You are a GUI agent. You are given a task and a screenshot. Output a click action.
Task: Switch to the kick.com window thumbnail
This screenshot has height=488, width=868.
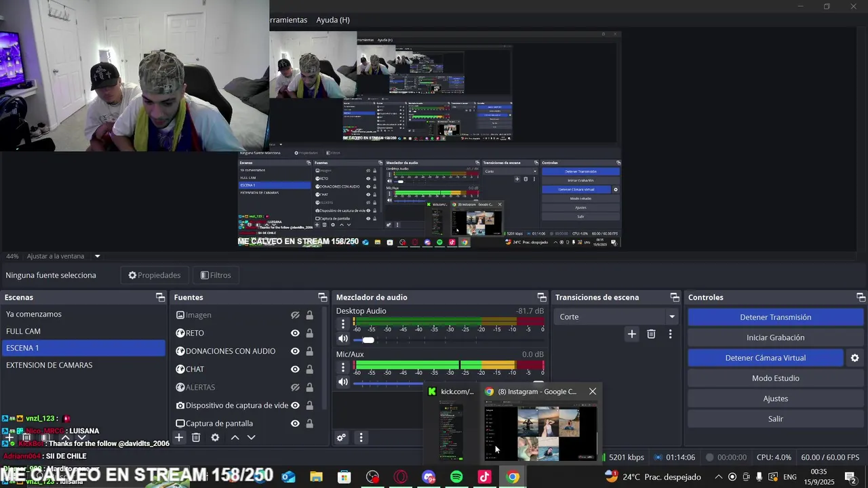click(x=451, y=431)
